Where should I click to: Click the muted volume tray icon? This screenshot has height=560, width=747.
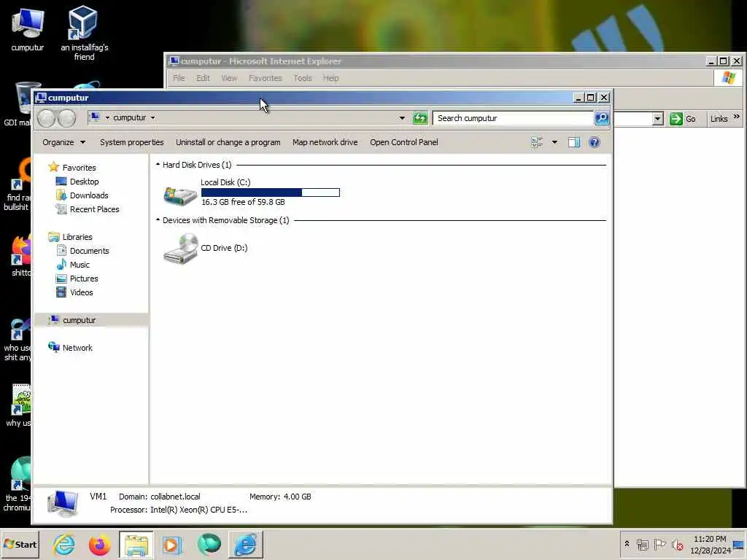(677, 544)
